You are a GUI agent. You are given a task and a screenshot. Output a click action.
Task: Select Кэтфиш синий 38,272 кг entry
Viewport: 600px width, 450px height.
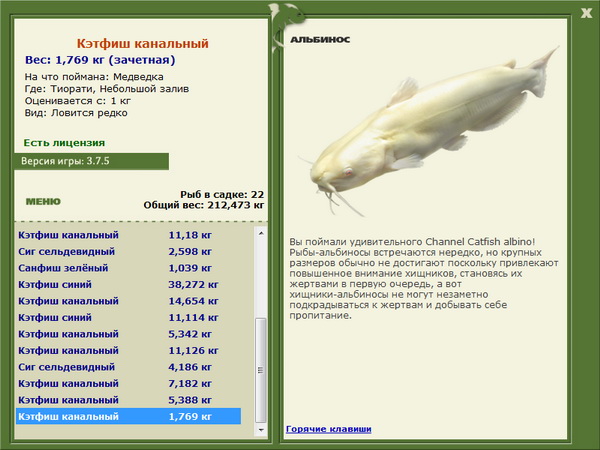(x=129, y=284)
